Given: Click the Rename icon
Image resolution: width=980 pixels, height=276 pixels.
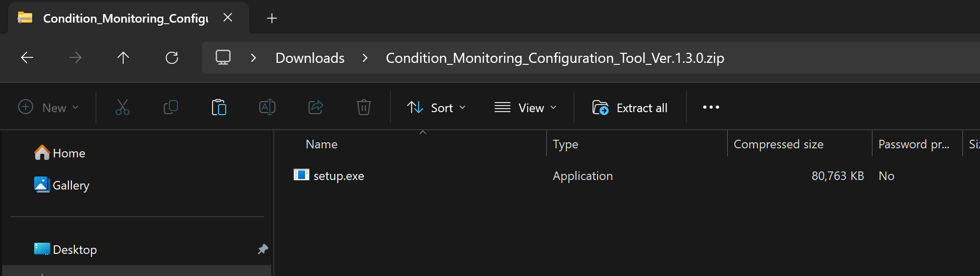Looking at the screenshot, I should point(267,107).
